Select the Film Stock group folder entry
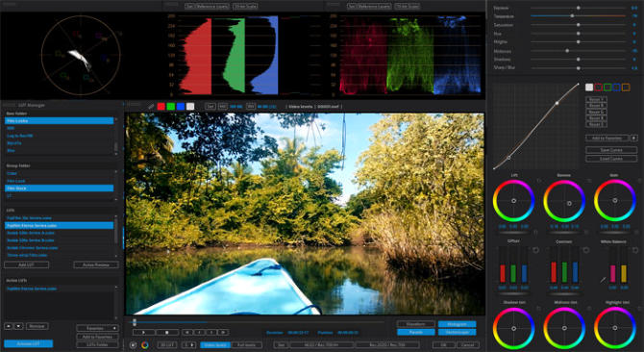 tap(60, 189)
